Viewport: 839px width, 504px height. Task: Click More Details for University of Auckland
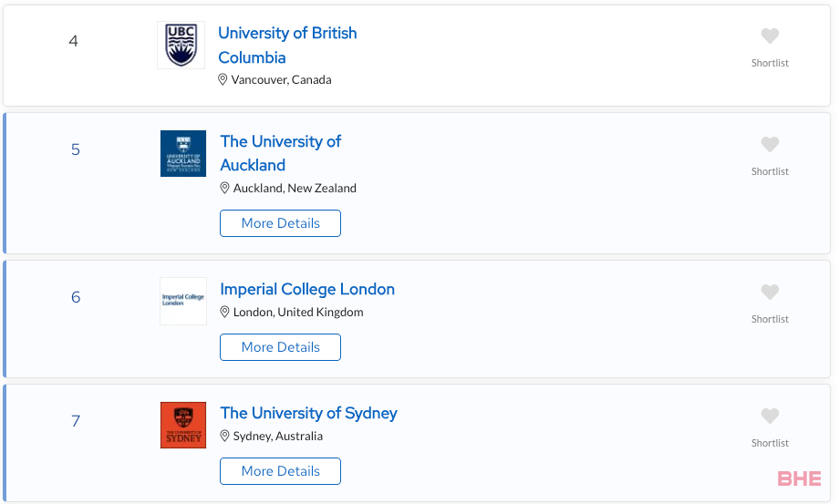click(x=280, y=223)
